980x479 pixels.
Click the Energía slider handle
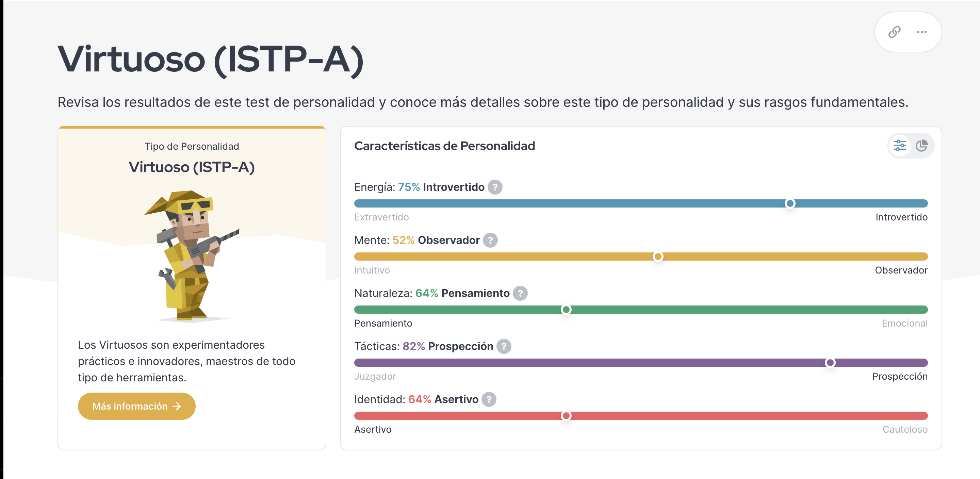pos(790,203)
